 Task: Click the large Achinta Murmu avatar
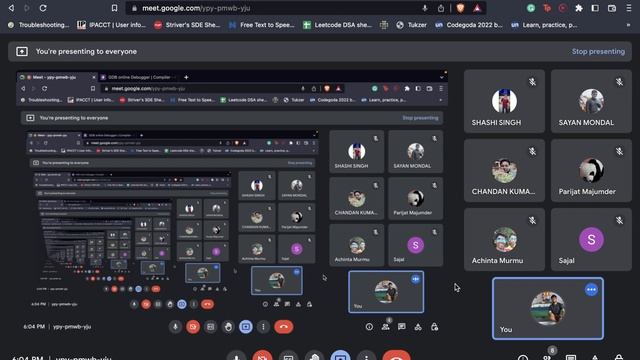tap(504, 239)
